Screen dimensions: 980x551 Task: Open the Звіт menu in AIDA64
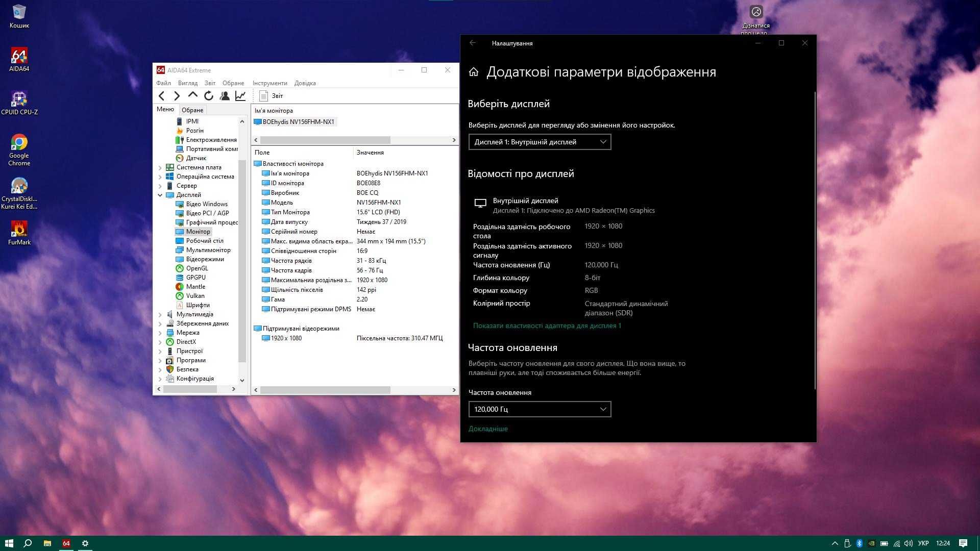tap(210, 83)
